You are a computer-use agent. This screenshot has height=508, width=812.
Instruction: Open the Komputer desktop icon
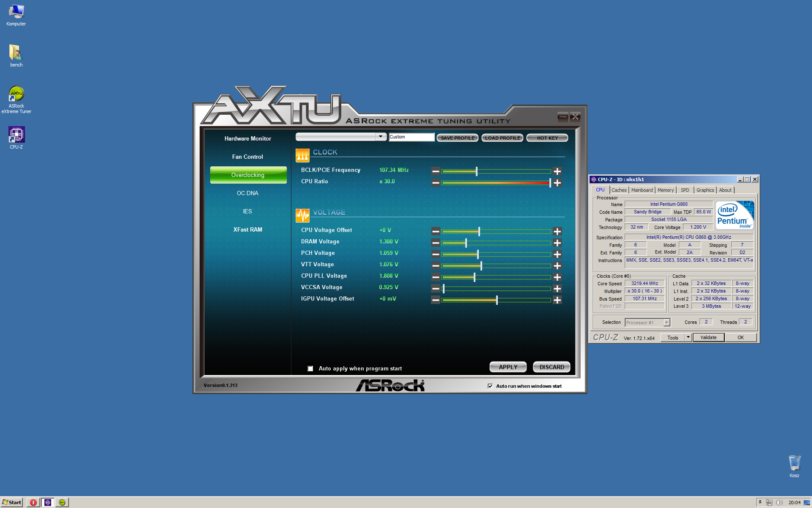[x=16, y=15]
